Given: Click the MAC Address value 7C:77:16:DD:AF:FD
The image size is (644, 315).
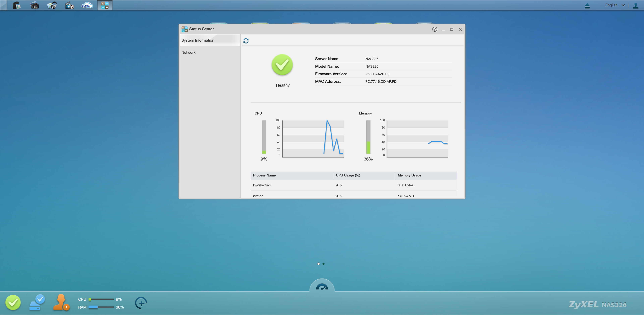Looking at the screenshot, I should [x=381, y=81].
